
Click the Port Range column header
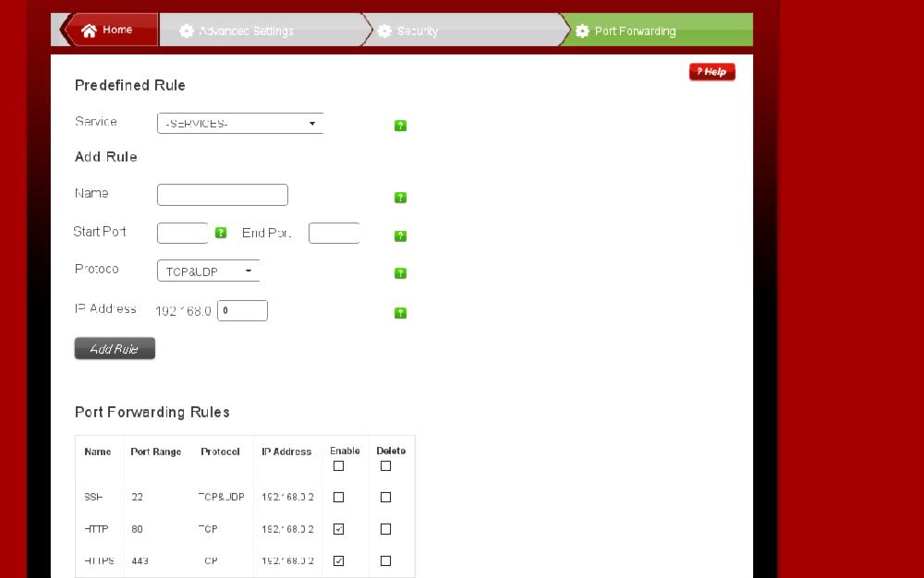click(155, 452)
